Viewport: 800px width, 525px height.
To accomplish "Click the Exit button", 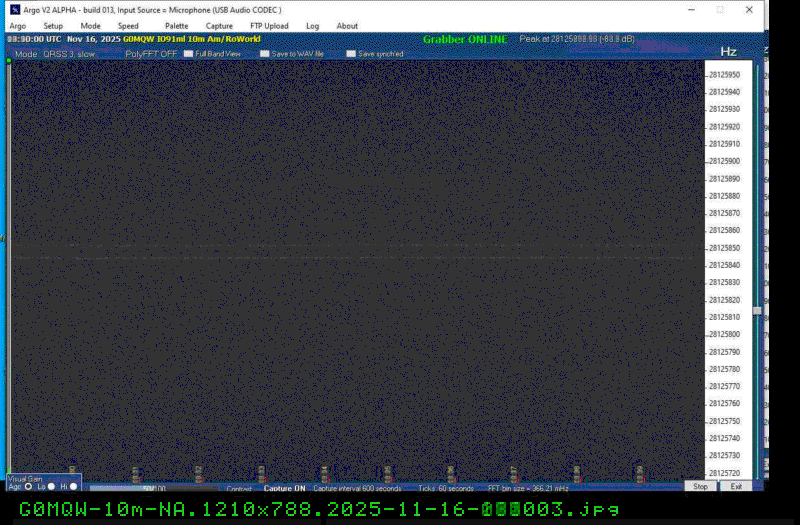I will click(736, 486).
